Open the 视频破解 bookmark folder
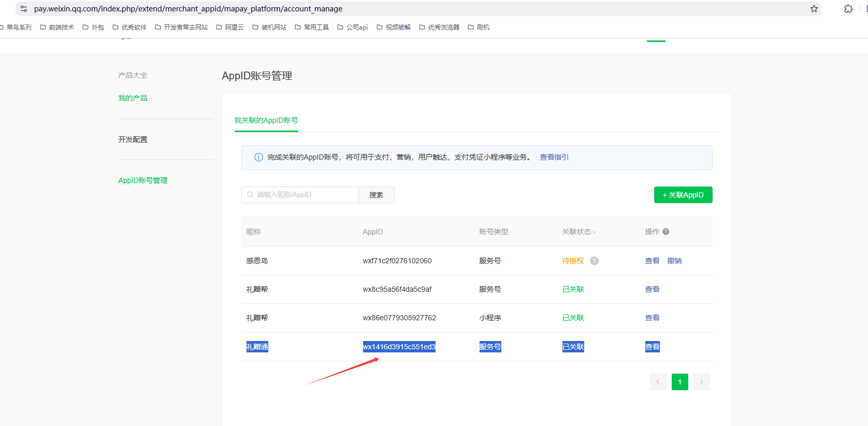 click(x=394, y=27)
